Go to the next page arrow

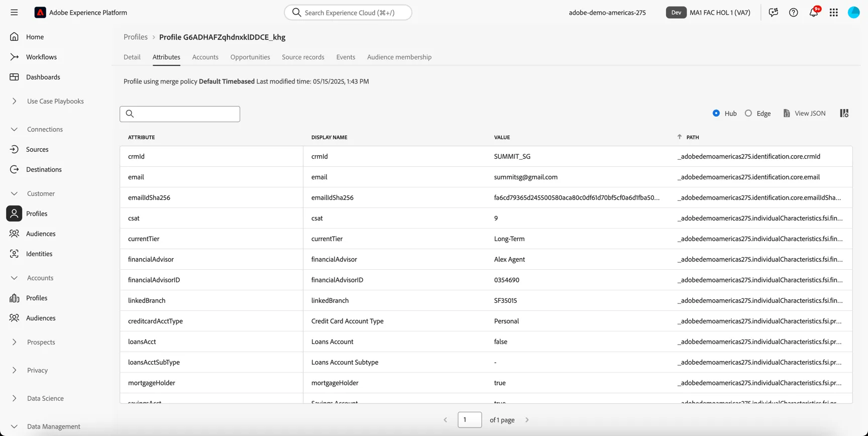pos(527,420)
